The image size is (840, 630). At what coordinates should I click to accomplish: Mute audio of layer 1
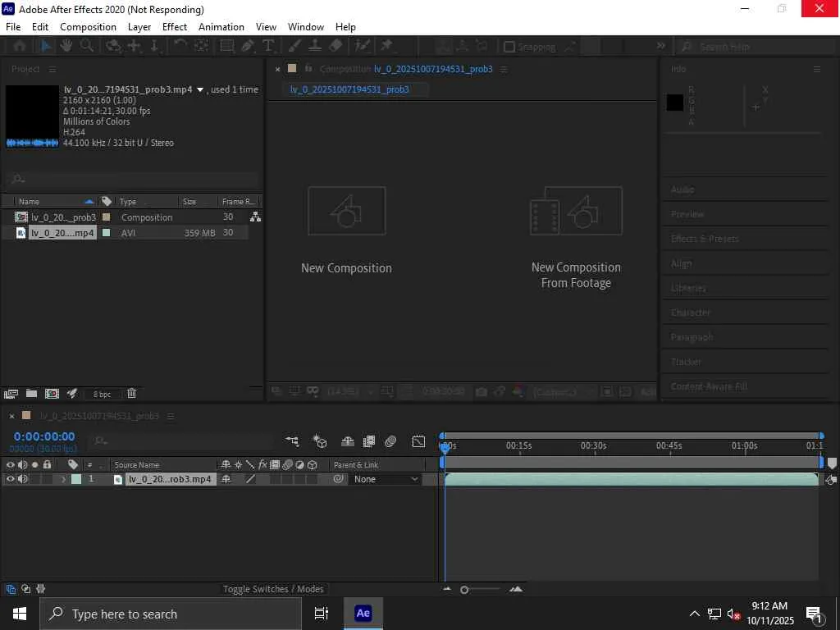(x=22, y=479)
